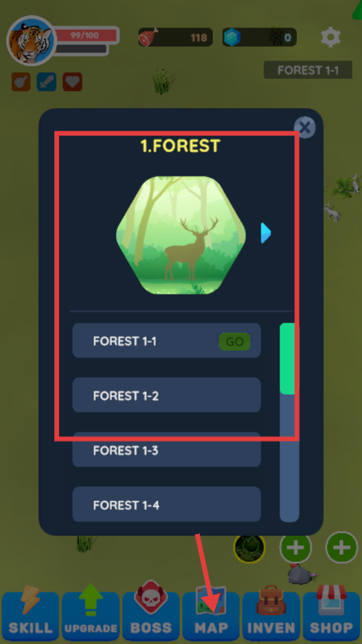Close the map selection popup
362x644 pixels.
coord(304,127)
